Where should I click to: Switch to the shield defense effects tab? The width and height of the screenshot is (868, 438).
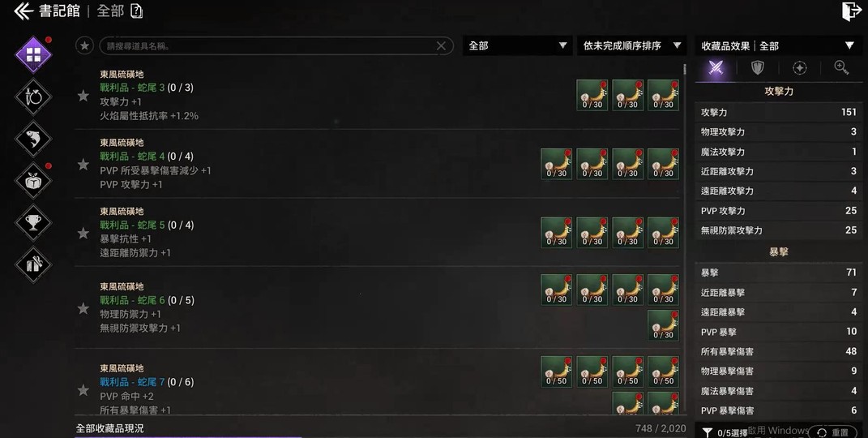[x=757, y=68]
